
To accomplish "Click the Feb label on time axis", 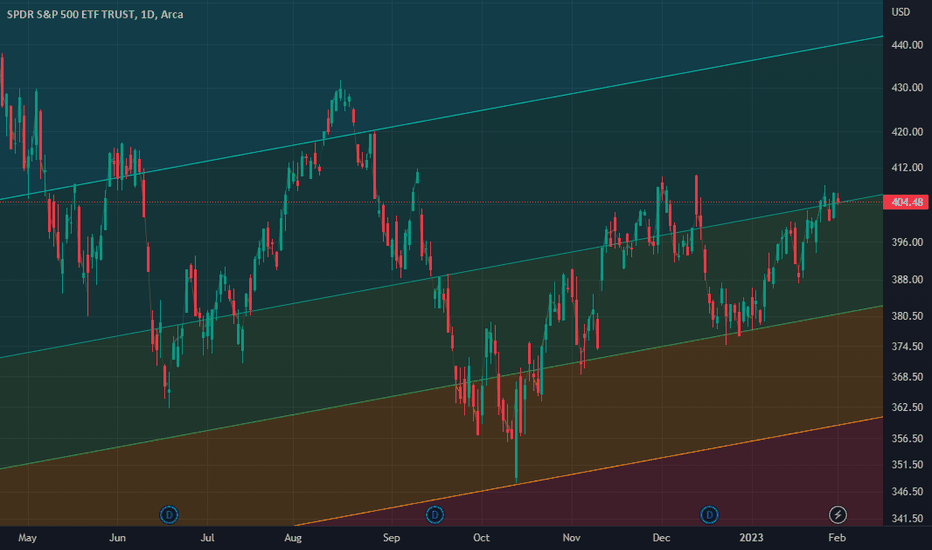I will 837,538.
